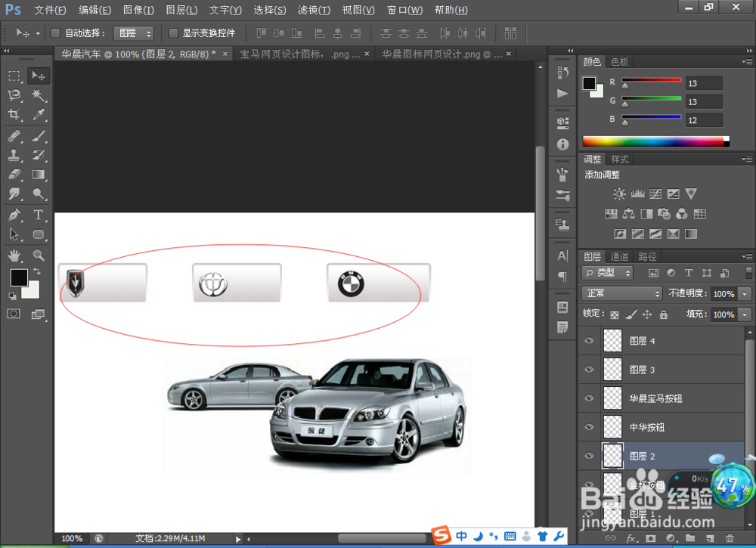Hide 图层 3 visibility eye
Screen dimensions: 756x548
(x=589, y=370)
